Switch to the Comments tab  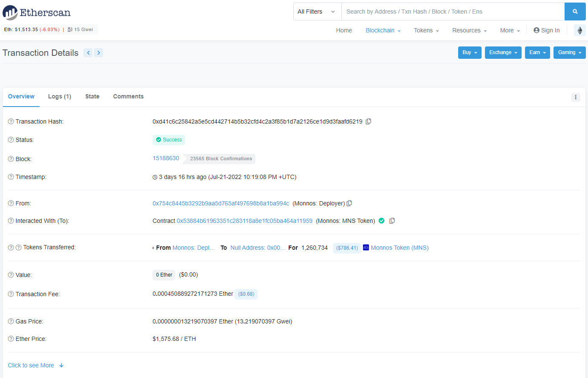point(128,96)
